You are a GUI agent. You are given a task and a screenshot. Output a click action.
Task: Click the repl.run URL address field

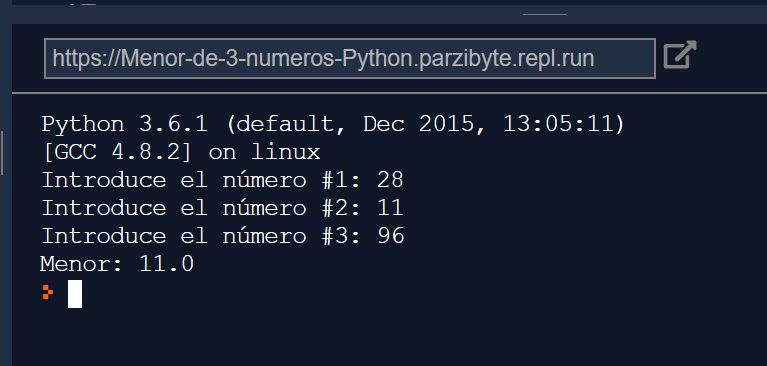click(350, 59)
